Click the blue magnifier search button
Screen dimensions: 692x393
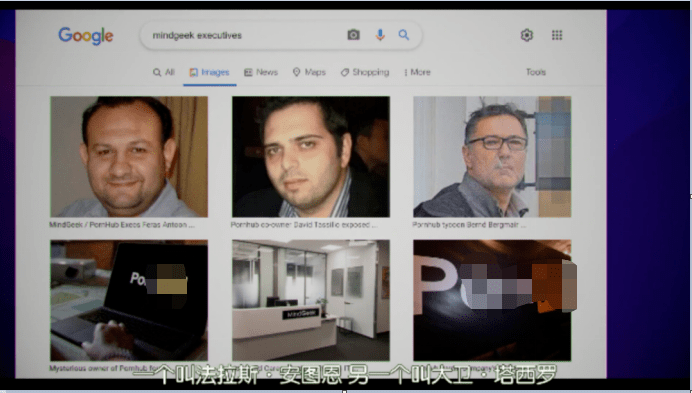[404, 35]
